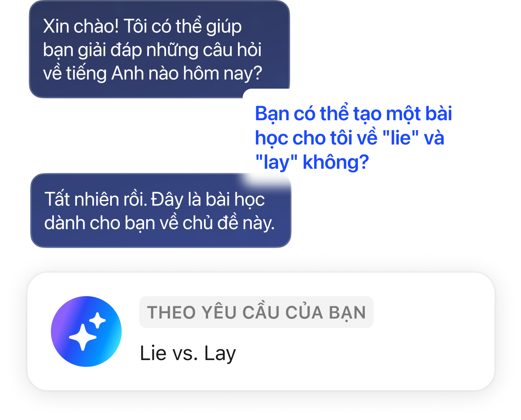Click the large four-point star in the icon
The height and width of the screenshot is (420, 521).
[x=83, y=337]
